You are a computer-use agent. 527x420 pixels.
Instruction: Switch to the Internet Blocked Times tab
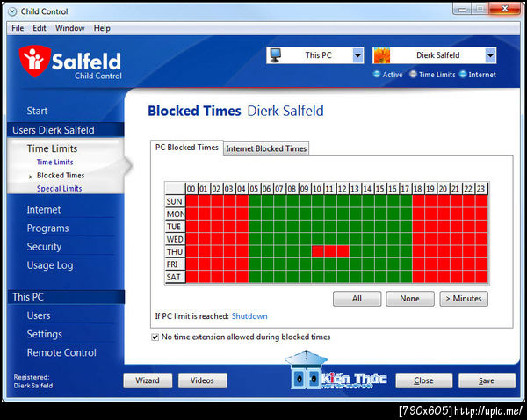click(x=266, y=148)
